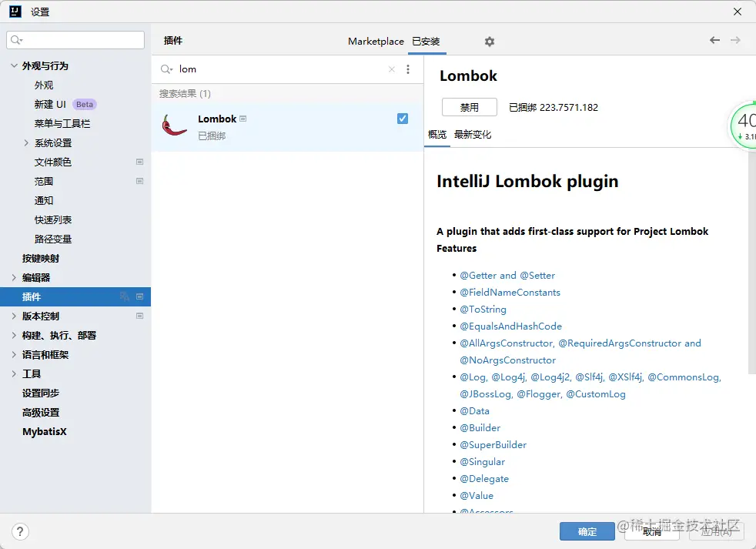Select Lombok in the search results
This screenshot has width=756, height=549.
click(x=287, y=126)
